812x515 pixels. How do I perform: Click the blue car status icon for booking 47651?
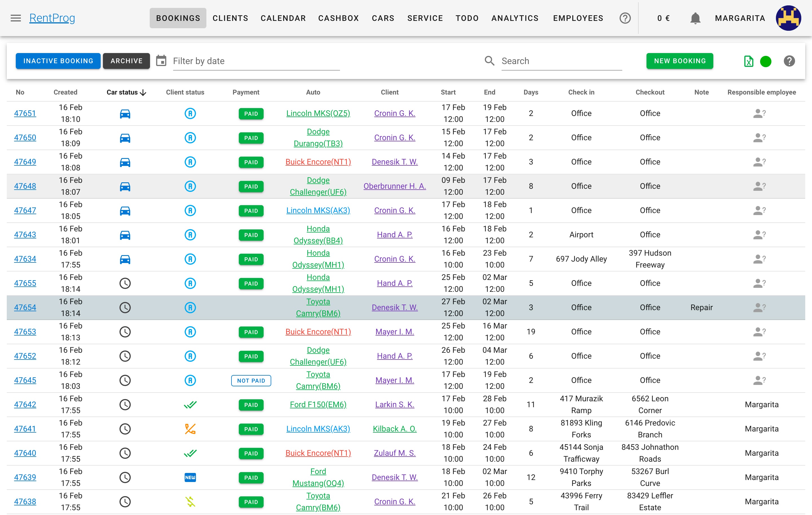pos(125,114)
